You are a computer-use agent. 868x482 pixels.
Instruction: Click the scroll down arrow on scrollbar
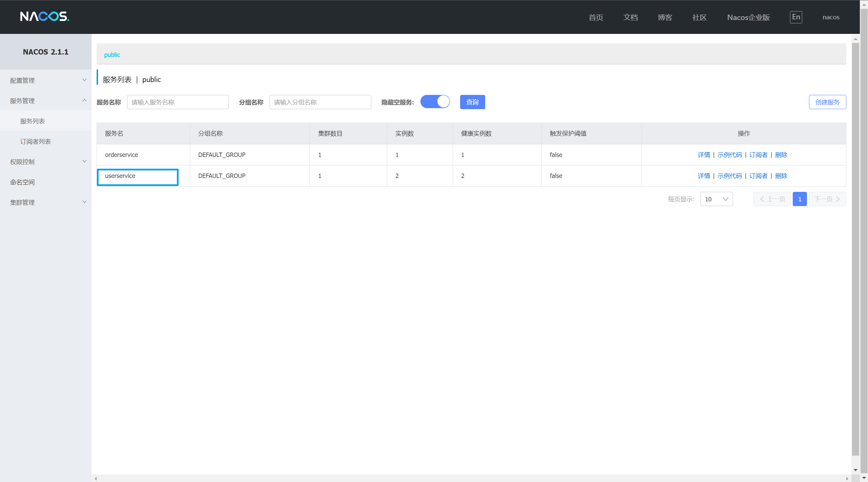point(855,470)
